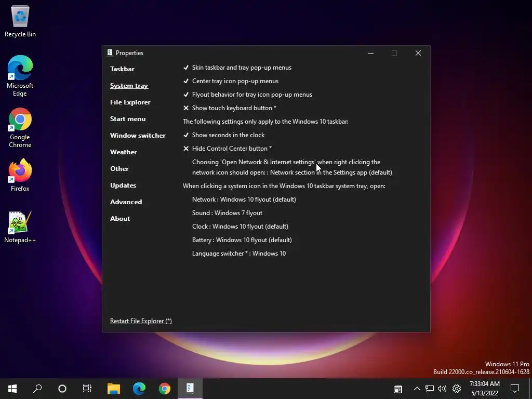Image resolution: width=532 pixels, height=399 pixels.
Task: Toggle Flyout behavior for tray icon pop-up menus
Action: pyautogui.click(x=248, y=95)
